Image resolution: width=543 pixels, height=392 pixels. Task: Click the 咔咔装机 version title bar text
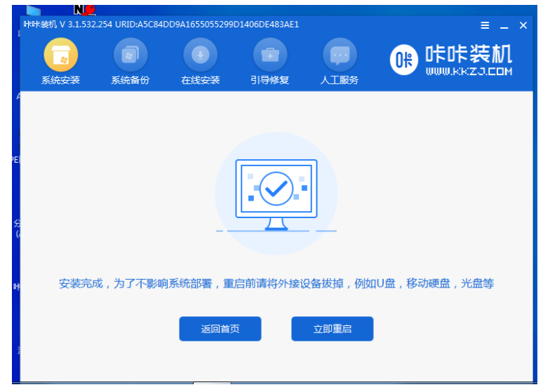click(x=161, y=25)
